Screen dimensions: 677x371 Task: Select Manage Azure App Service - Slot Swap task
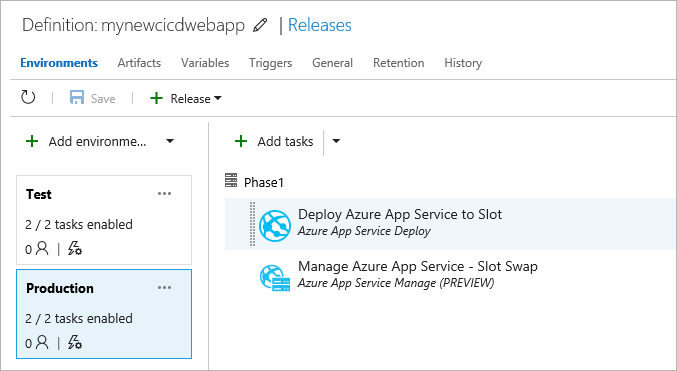click(x=451, y=275)
